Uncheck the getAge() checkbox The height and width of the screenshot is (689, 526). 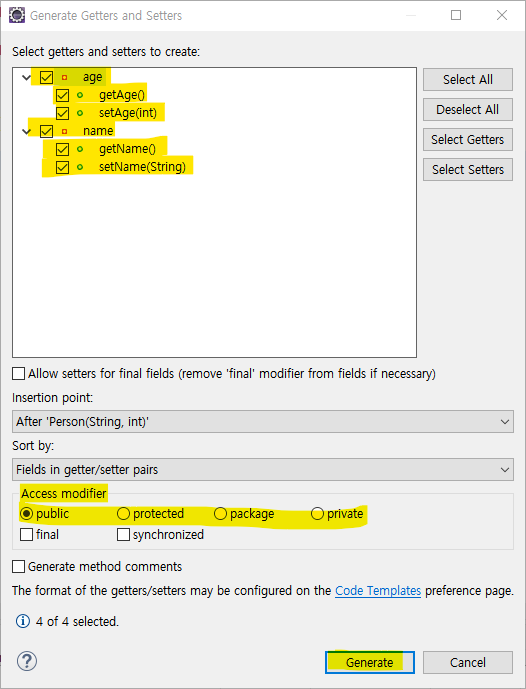click(x=62, y=95)
